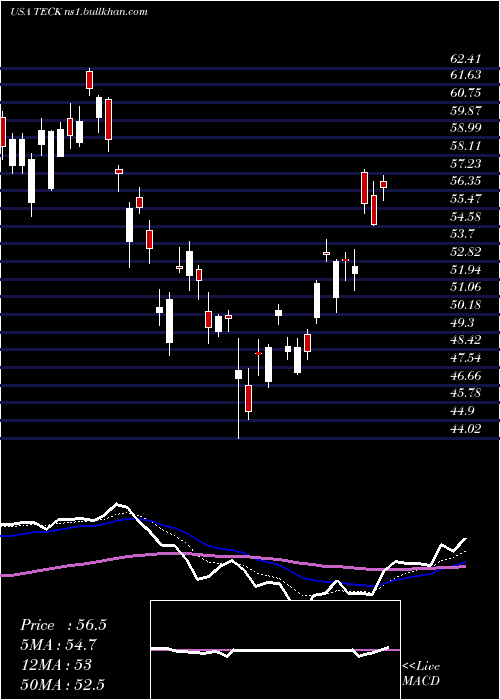500x700 pixels.
Task: Click the last red candle near 56.35
Action: pyautogui.click(x=383, y=184)
